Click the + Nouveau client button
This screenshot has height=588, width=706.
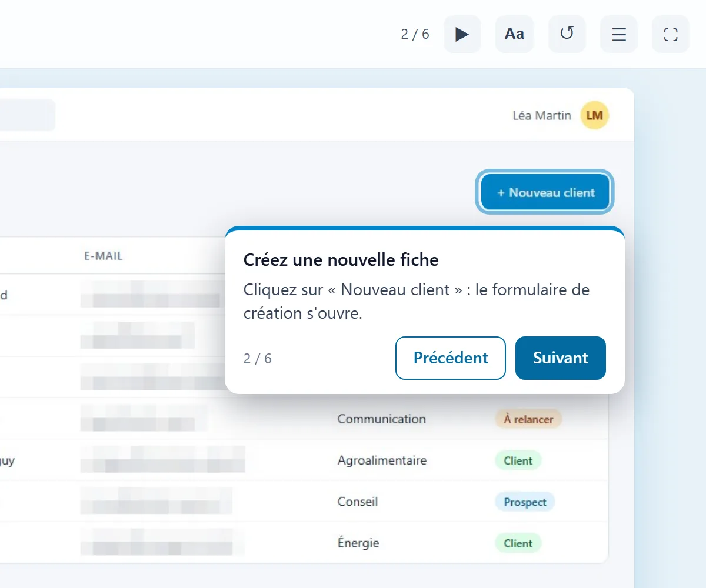[545, 192]
